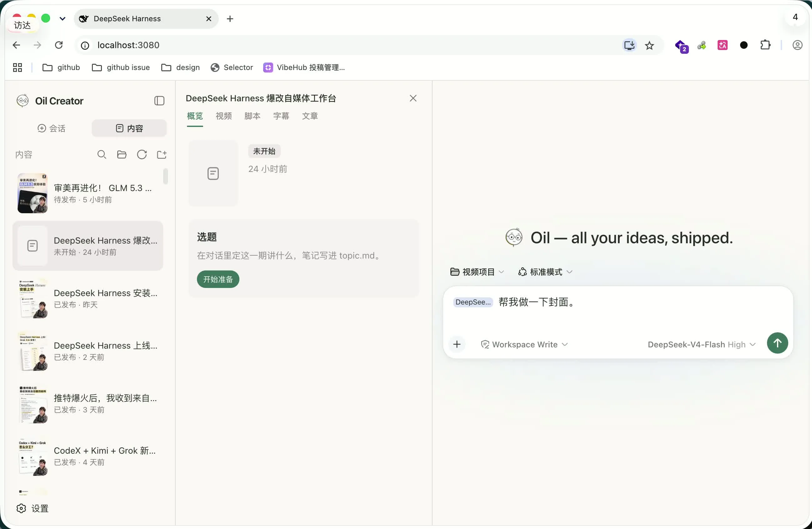The height and width of the screenshot is (529, 812).
Task: Open the 推特爆火后 content item
Action: 88,403
